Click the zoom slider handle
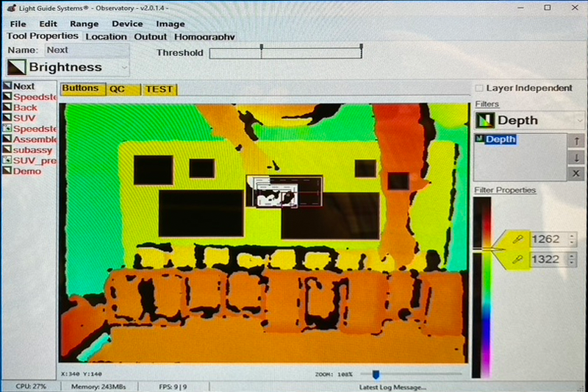This screenshot has height=392, width=588. (x=376, y=374)
